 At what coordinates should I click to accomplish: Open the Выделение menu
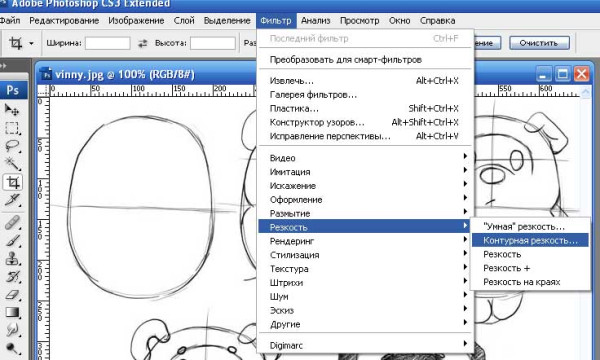(x=227, y=21)
